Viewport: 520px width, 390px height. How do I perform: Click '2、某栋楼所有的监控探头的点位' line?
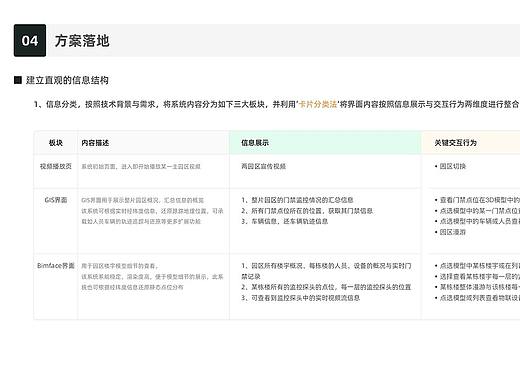[326, 287]
